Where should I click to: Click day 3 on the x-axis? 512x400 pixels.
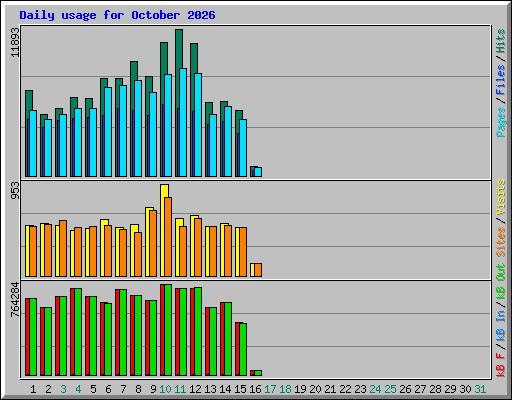[63, 389]
